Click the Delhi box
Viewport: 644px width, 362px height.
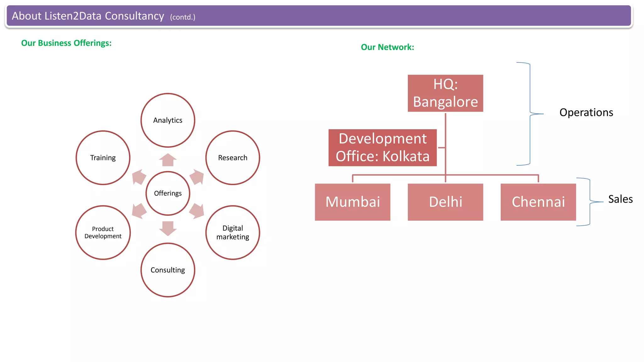click(x=445, y=202)
